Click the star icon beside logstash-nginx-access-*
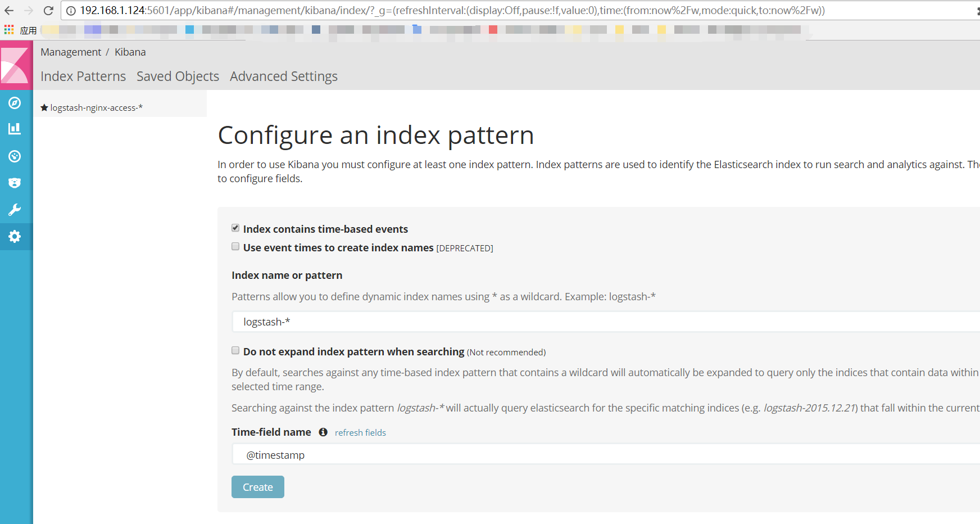 [x=44, y=107]
